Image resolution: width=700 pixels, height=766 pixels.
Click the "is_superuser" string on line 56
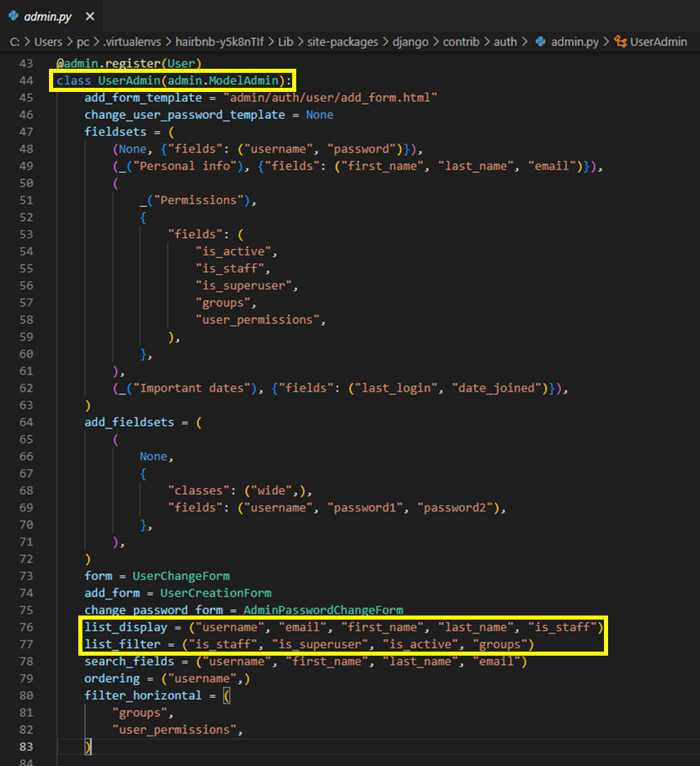pos(244,286)
